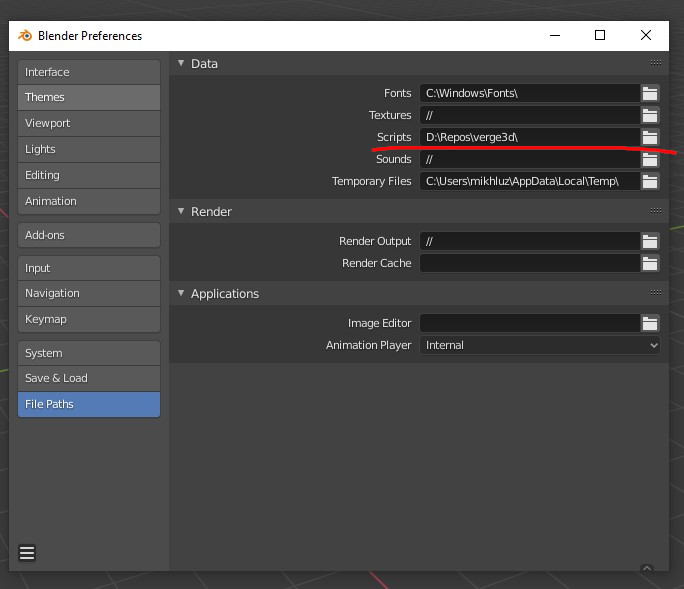Browse for Render Cache folder

[650, 264]
